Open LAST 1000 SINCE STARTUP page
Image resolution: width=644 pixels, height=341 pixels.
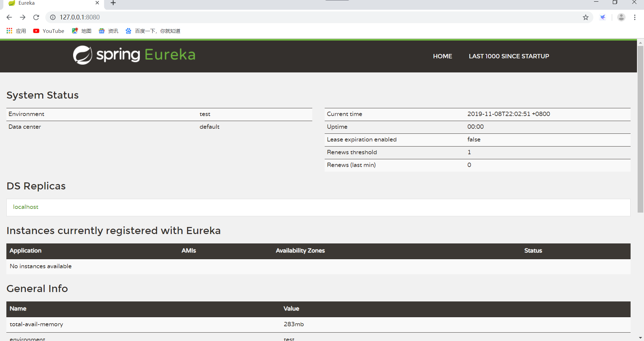[509, 56]
